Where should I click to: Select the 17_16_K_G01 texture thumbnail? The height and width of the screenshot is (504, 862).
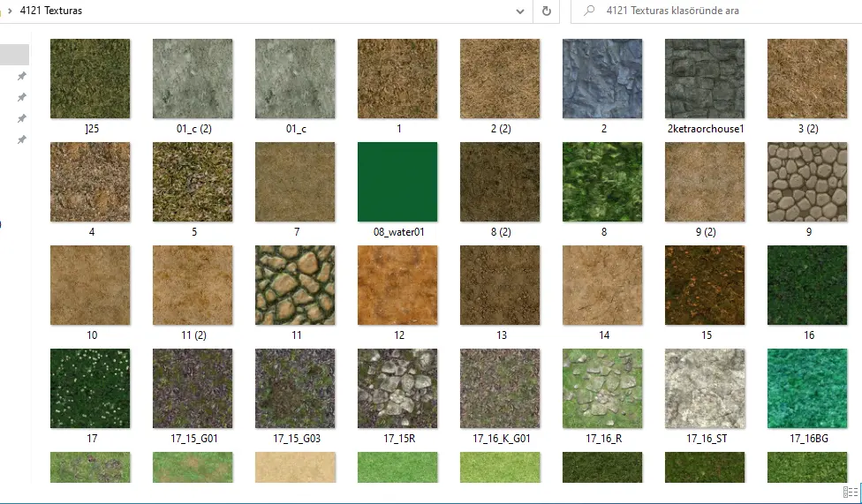click(500, 388)
